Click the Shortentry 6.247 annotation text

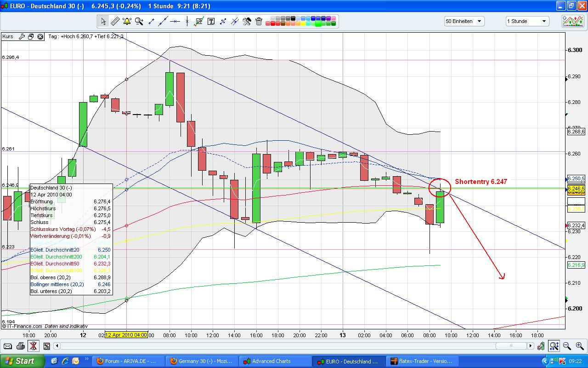pos(481,182)
